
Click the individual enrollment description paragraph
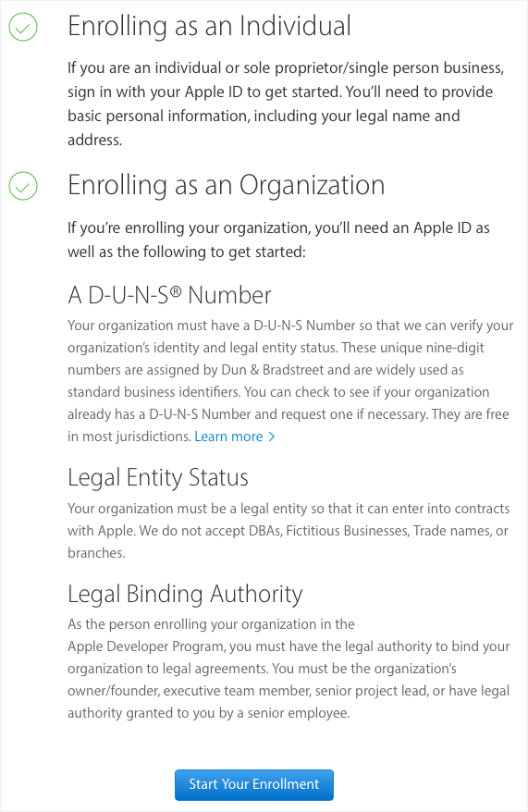(286, 104)
